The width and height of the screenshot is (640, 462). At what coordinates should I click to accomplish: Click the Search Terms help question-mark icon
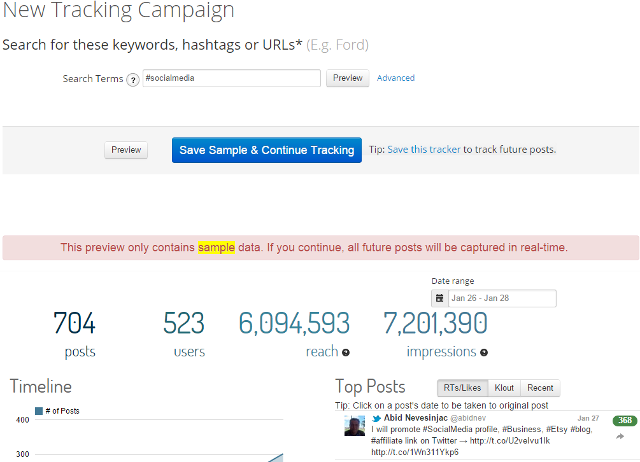pos(132,79)
